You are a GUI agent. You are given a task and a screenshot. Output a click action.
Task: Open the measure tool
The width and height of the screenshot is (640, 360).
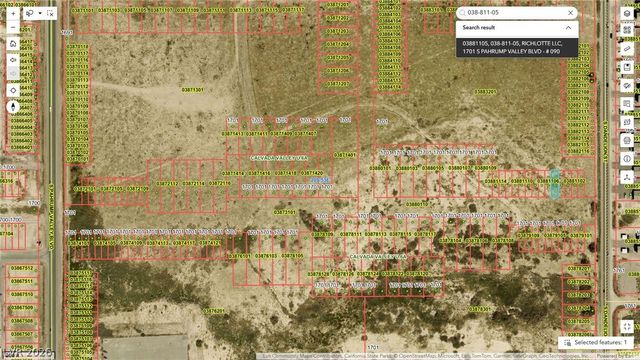point(627,49)
